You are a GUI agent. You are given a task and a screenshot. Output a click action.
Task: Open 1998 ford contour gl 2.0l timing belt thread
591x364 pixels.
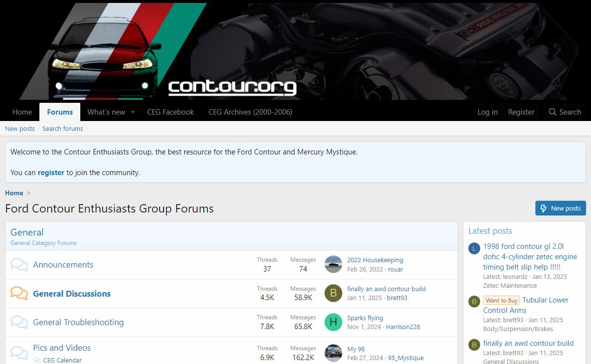pos(530,256)
